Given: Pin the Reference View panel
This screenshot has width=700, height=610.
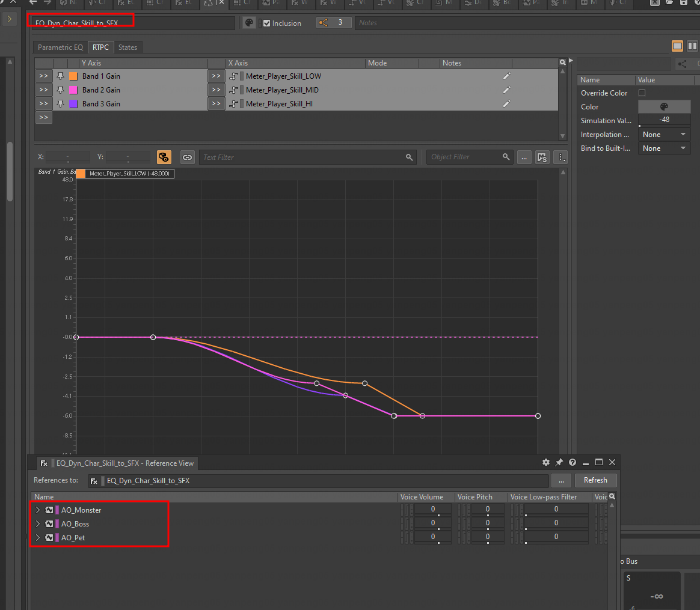Looking at the screenshot, I should pyautogui.click(x=559, y=462).
